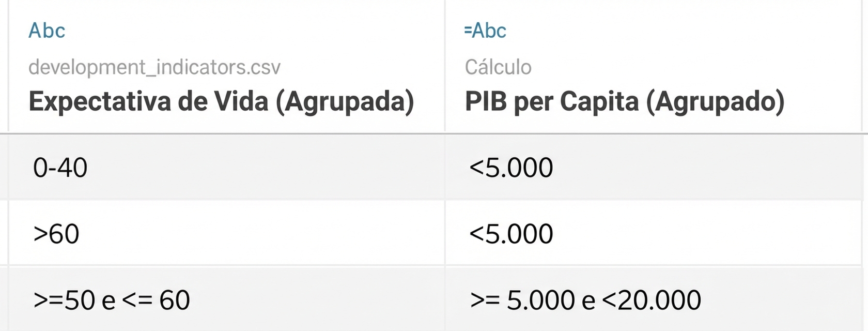Select the >=50 e <= 60 cell
The height and width of the screenshot is (331, 868).
coord(111,300)
